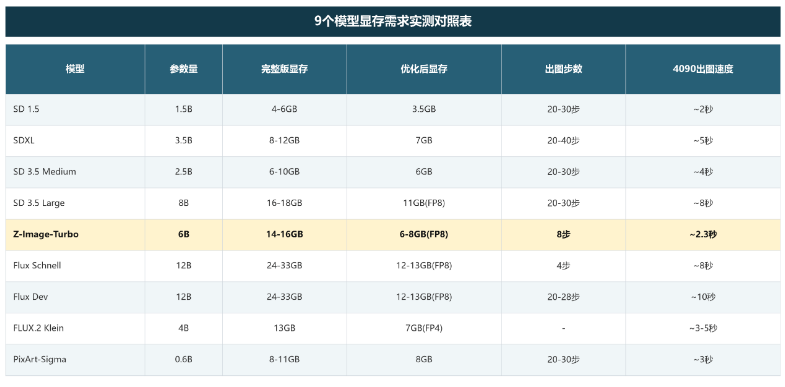Select 12-13GB(FP8) in Flux Schnell row
785x387 pixels.
point(424,265)
